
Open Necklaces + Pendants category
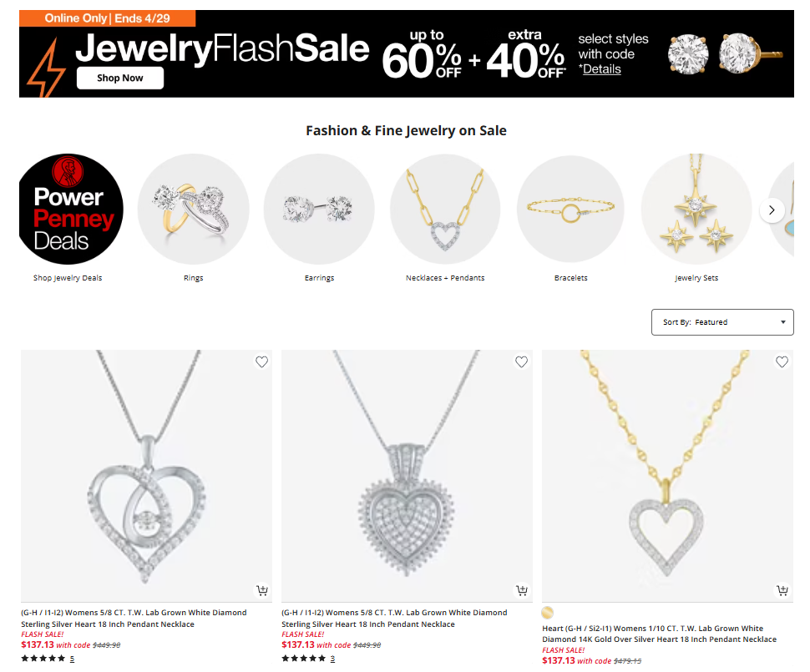tap(445, 209)
